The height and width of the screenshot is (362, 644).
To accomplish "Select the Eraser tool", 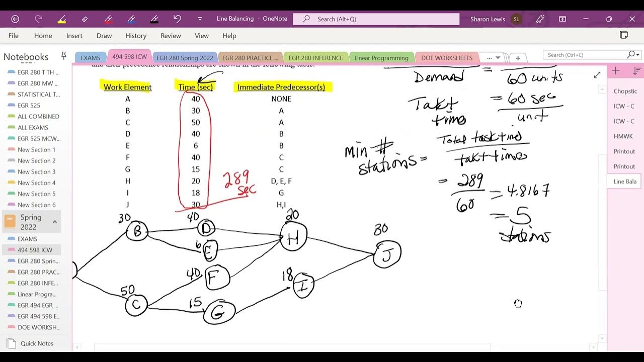I will (x=85, y=19).
